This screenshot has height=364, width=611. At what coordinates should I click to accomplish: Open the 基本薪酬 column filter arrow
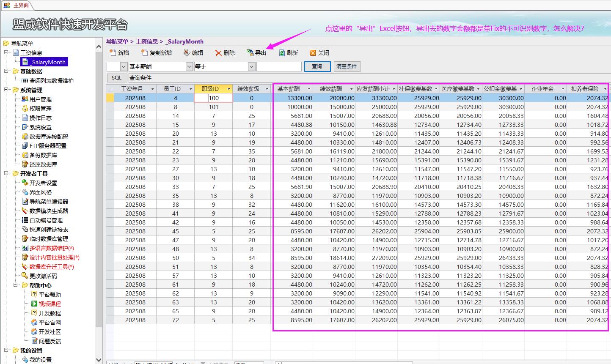click(x=309, y=89)
